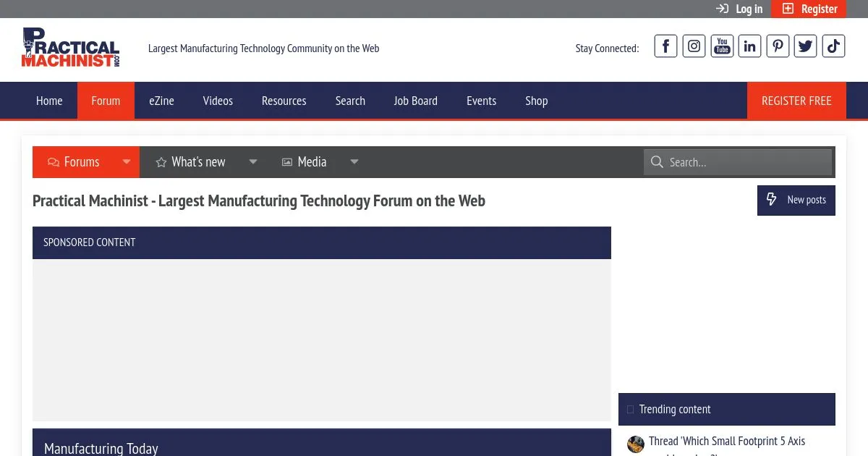Expand the Media dropdown arrow
868x456 pixels.
(x=354, y=162)
